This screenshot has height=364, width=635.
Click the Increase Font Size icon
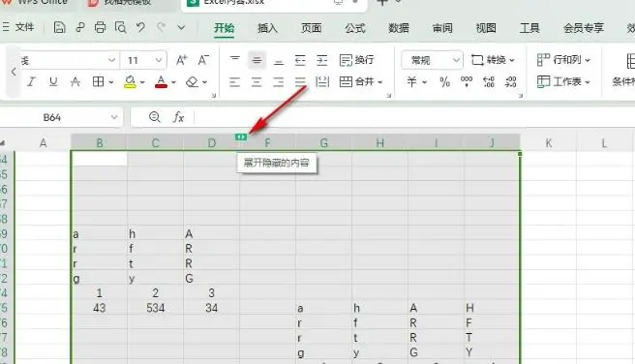click(182, 60)
